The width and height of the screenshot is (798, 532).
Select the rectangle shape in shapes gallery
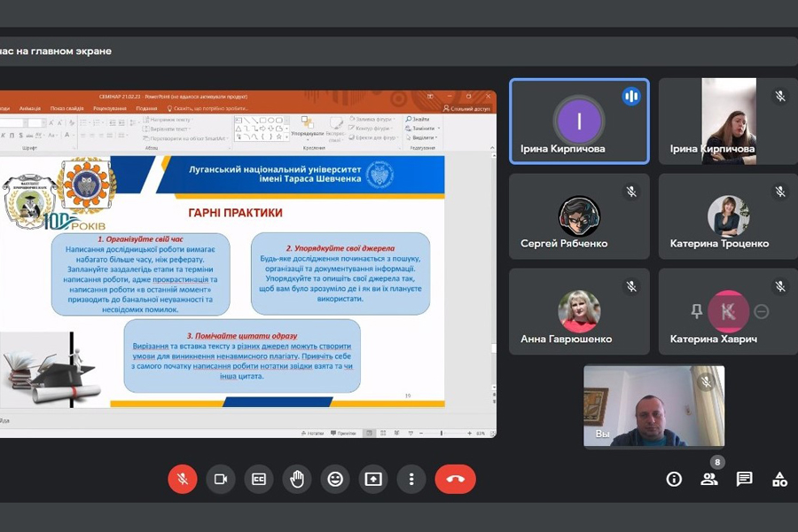tap(262, 121)
